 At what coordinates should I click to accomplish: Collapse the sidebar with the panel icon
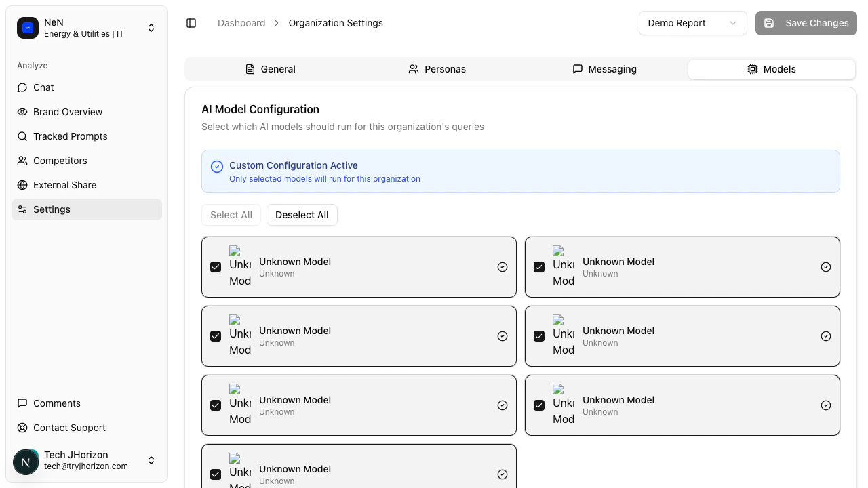pyautogui.click(x=191, y=23)
